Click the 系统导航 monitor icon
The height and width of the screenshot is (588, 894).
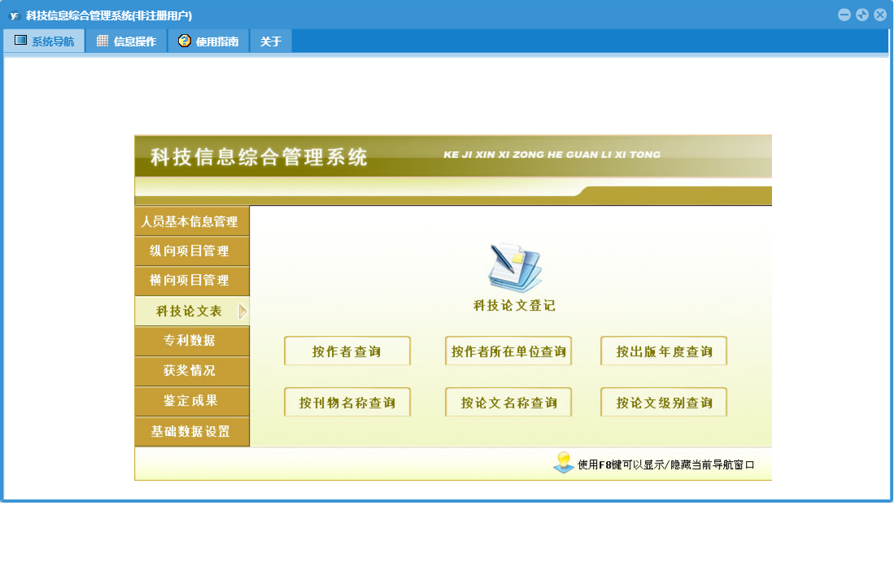(x=20, y=40)
